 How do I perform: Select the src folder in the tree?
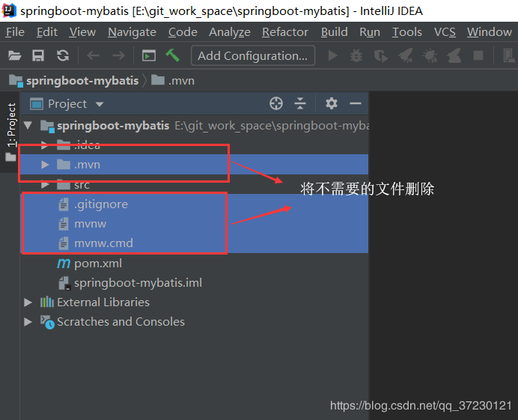tap(195, 184)
